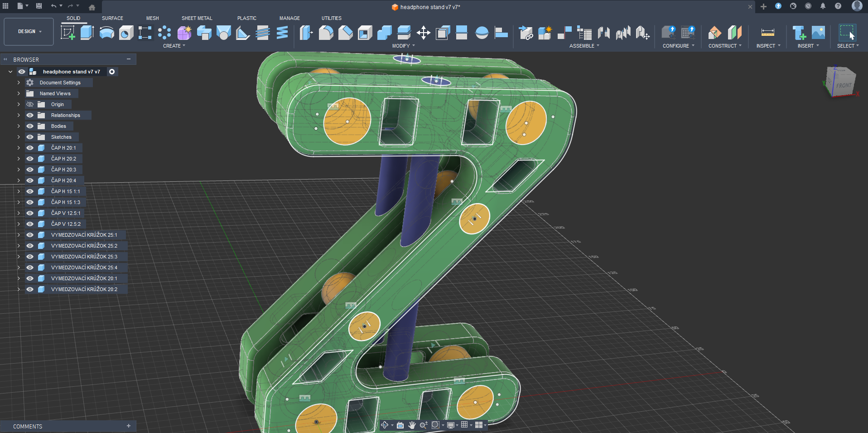Show the hidden Origin folder
868x433 pixels.
30,104
